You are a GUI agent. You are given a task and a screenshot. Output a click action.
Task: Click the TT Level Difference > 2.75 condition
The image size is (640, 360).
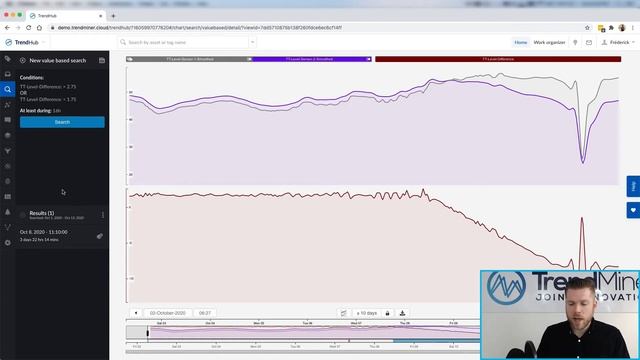coord(48,87)
